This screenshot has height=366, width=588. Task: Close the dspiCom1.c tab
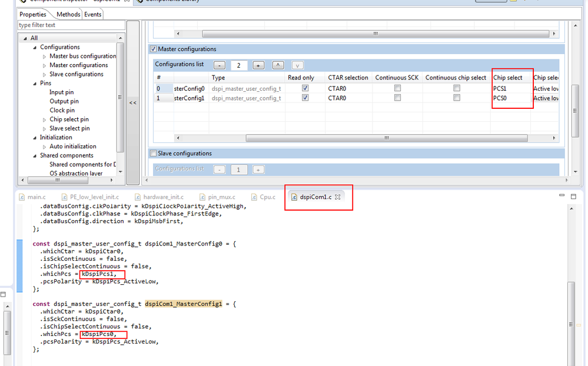(337, 197)
